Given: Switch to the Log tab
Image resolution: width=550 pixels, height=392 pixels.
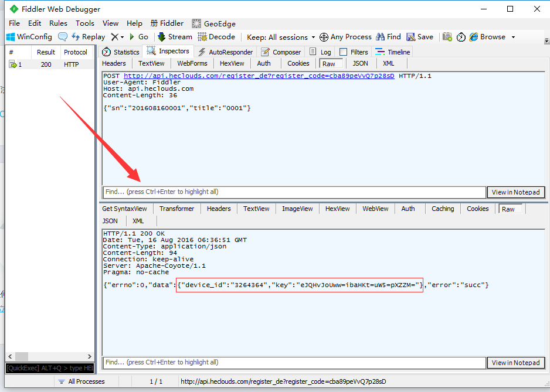Looking at the screenshot, I should click(321, 52).
